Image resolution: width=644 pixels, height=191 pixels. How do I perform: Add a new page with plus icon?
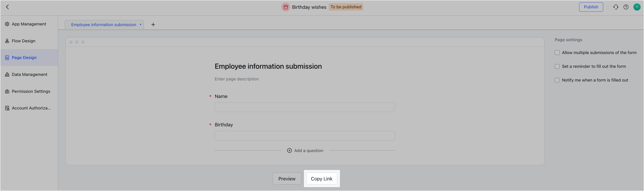pyautogui.click(x=153, y=25)
